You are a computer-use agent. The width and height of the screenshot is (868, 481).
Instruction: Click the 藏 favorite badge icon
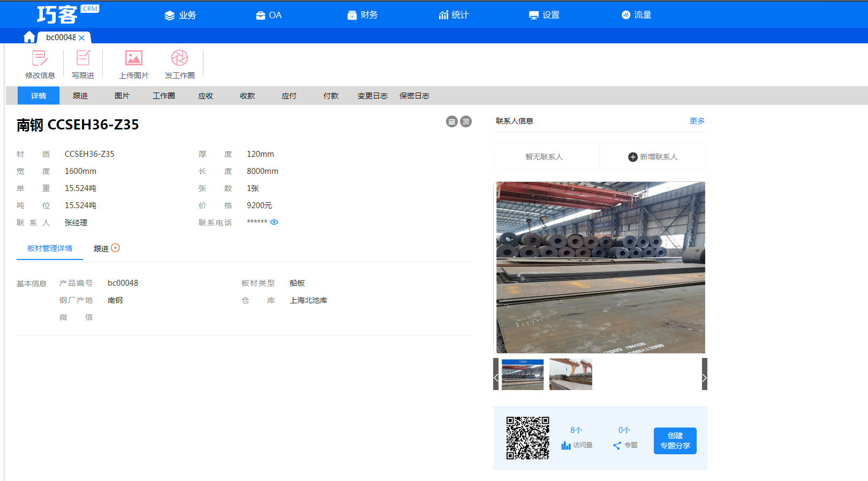coord(452,121)
